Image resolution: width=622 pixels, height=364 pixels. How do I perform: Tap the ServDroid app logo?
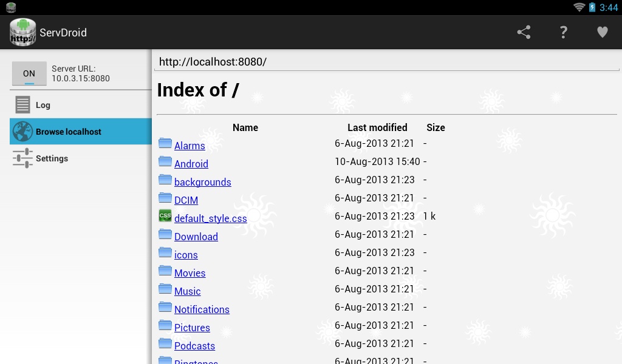click(22, 32)
